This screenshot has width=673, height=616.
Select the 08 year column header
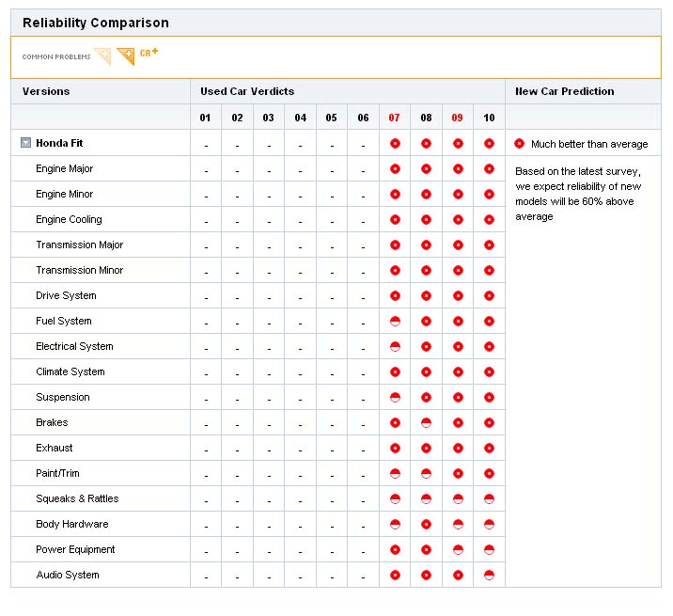[426, 118]
